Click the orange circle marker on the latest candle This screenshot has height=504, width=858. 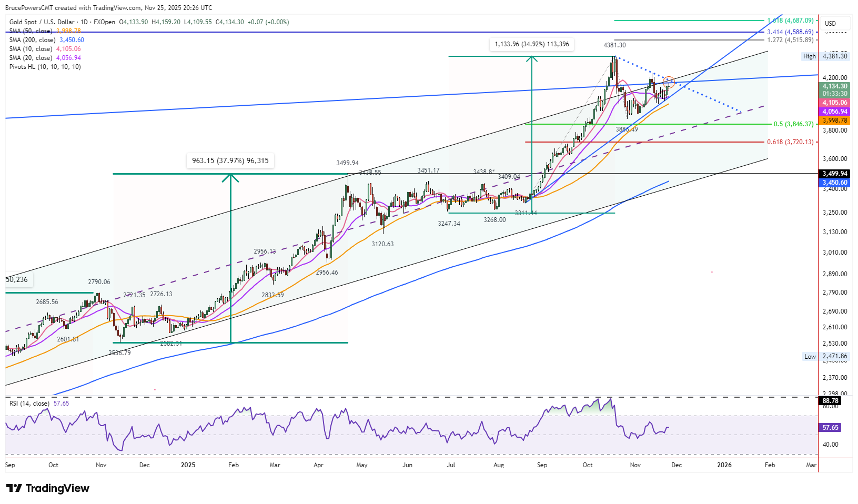tap(669, 82)
